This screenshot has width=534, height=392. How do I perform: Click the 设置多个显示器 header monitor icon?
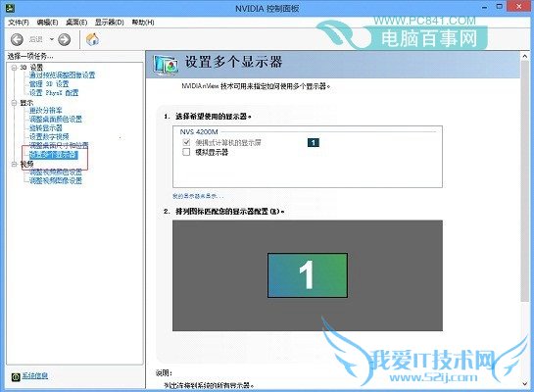[166, 65]
